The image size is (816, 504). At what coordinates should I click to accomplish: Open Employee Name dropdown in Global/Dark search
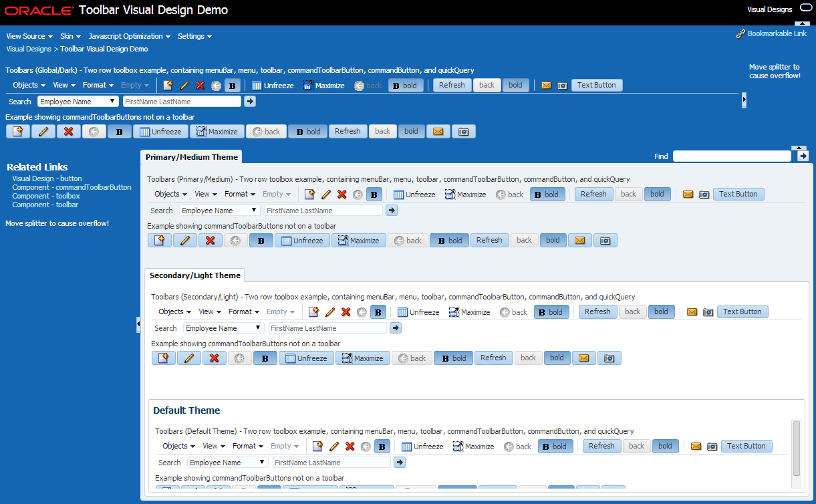coord(78,102)
